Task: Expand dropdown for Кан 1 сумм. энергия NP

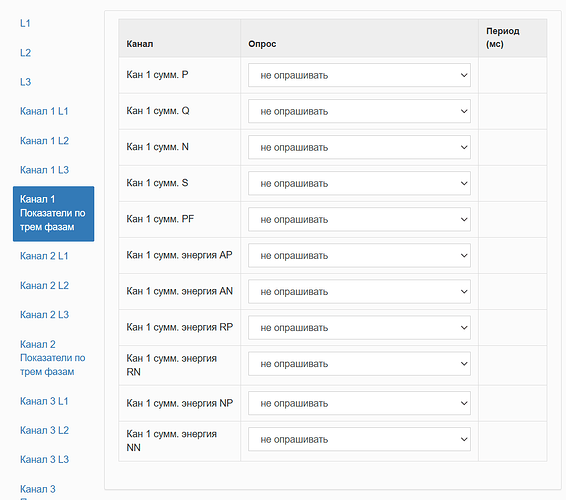Action: [x=359, y=403]
